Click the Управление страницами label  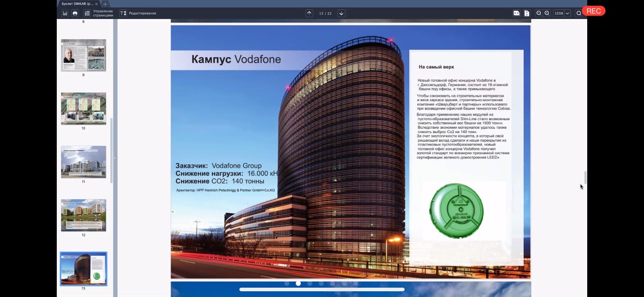[x=103, y=13]
